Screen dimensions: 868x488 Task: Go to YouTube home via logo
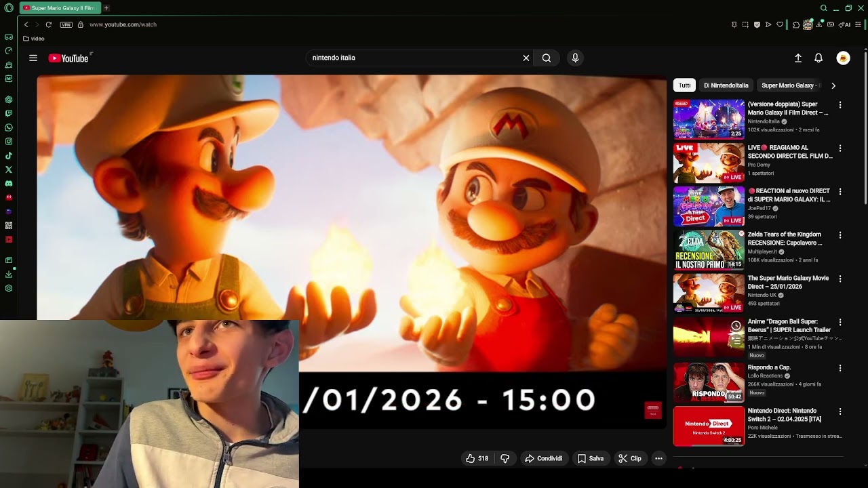coord(68,58)
